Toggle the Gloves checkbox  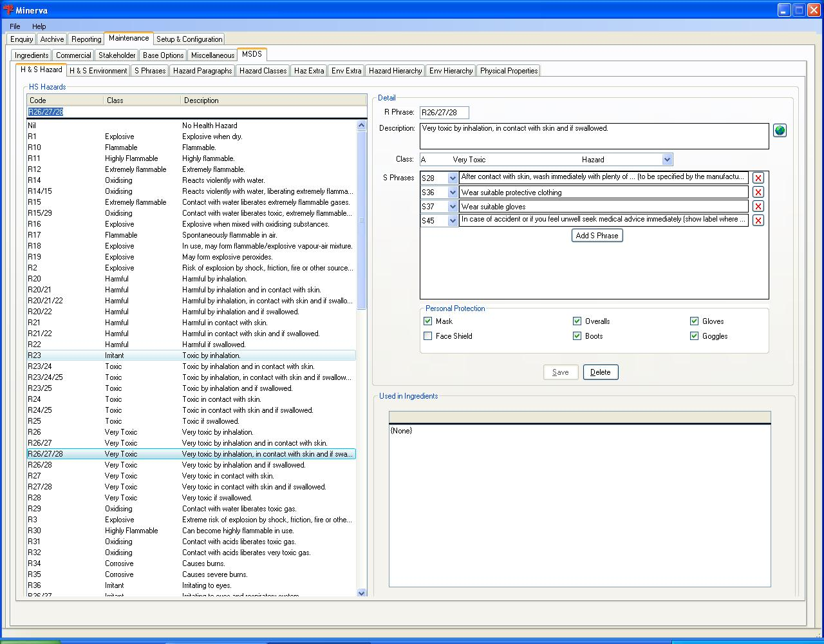click(694, 321)
